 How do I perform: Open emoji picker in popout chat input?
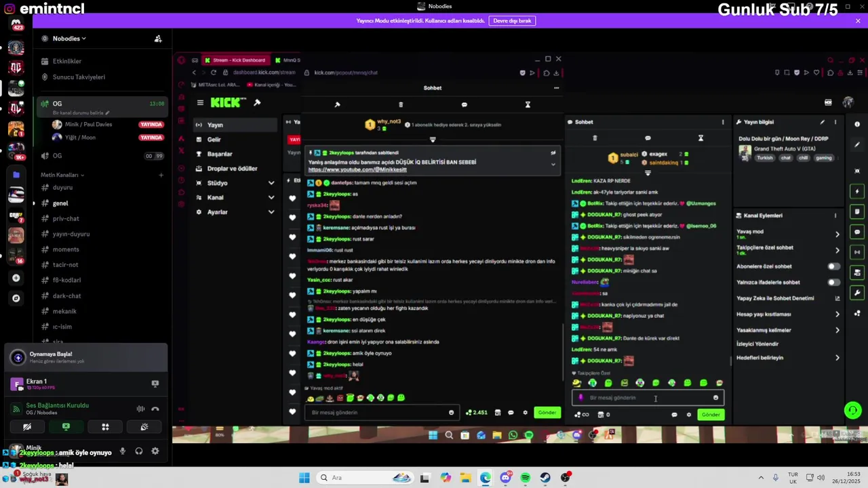pyautogui.click(x=452, y=412)
